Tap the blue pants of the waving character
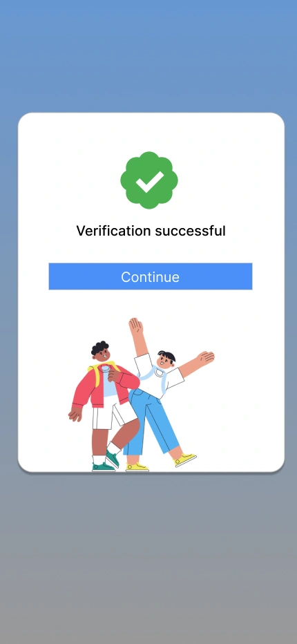297x644 pixels. coord(151,421)
